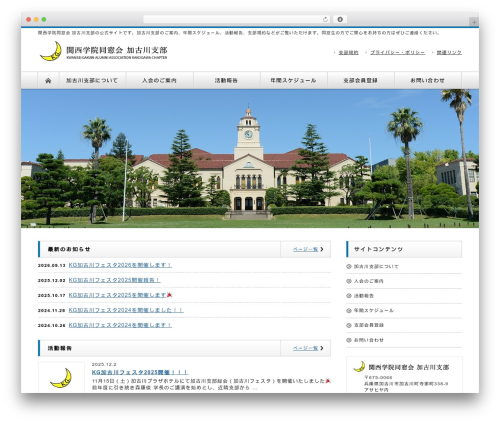Open news dated 2025.10.17 about フェスタ2025
This screenshot has width=500, height=423.
[x=120, y=295]
